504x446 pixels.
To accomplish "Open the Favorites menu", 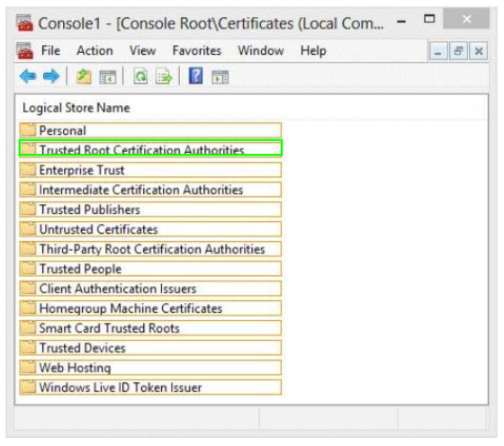I will tap(197, 50).
